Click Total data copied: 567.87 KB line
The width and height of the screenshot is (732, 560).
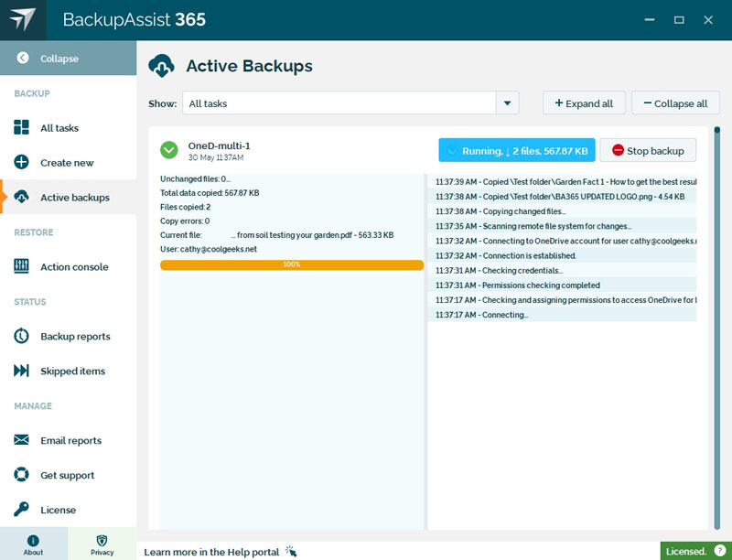(x=210, y=193)
